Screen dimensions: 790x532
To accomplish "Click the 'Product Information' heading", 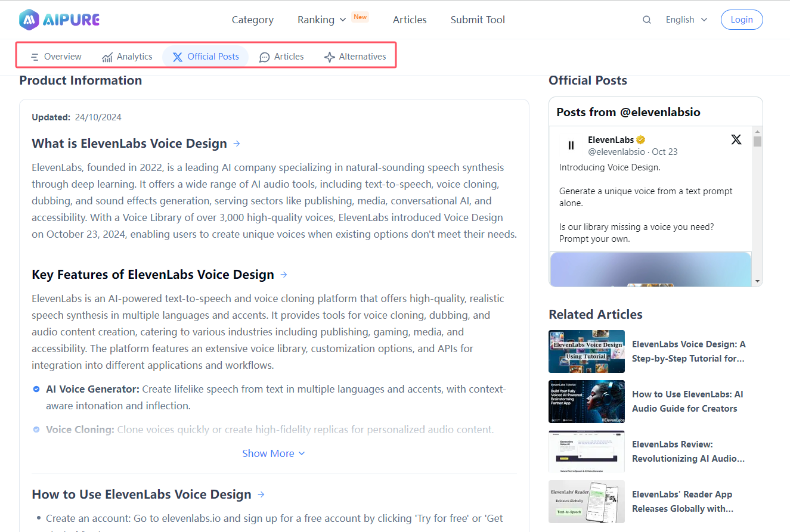I will pos(80,80).
